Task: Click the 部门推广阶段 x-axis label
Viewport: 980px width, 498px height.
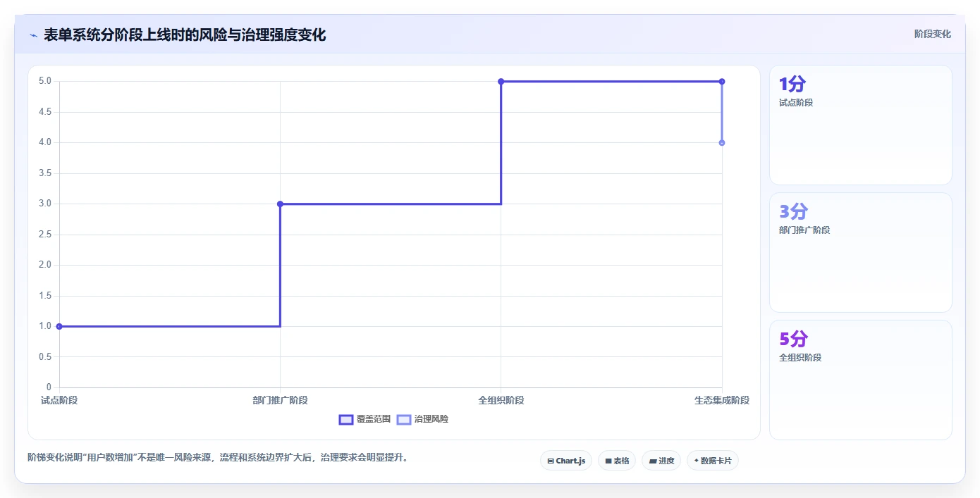Action: tap(280, 400)
